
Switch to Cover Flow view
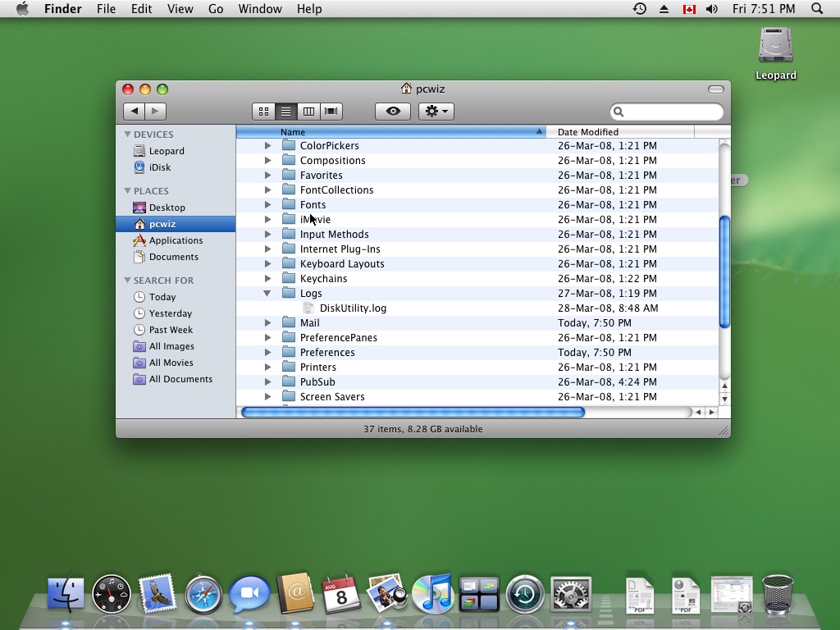[x=331, y=112]
